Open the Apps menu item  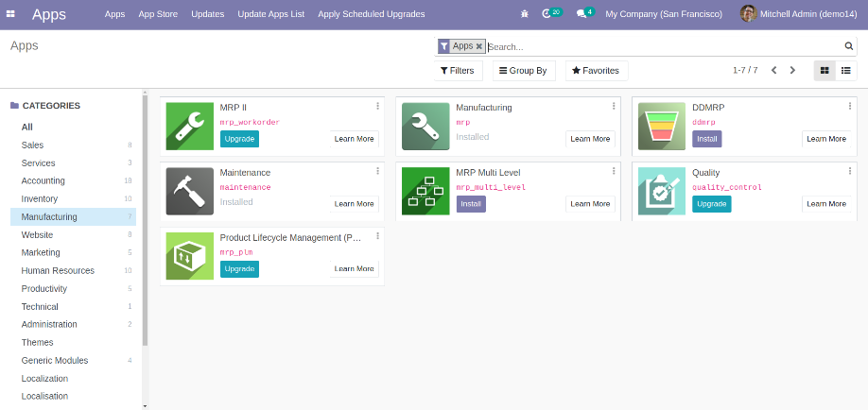tap(114, 14)
